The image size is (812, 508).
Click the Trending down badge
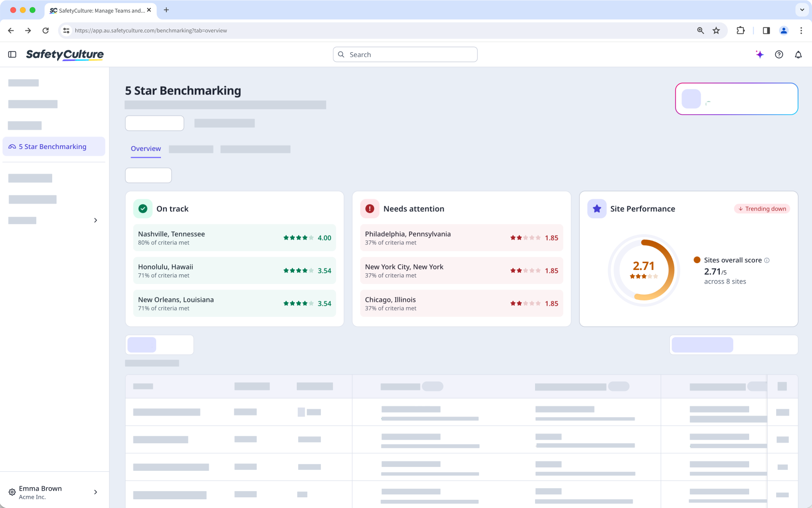pos(762,209)
